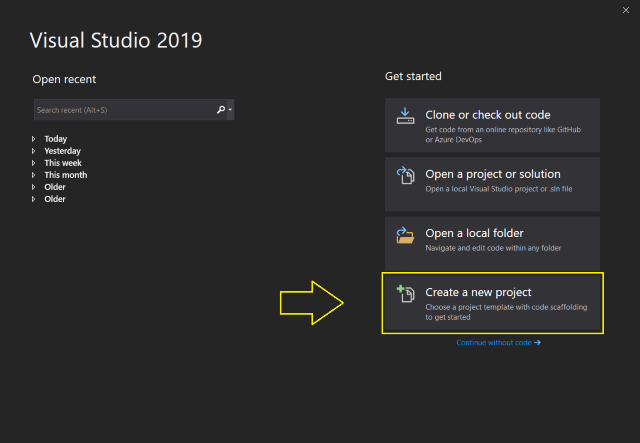
Task: Select the Today tree item label
Action: pos(56,139)
